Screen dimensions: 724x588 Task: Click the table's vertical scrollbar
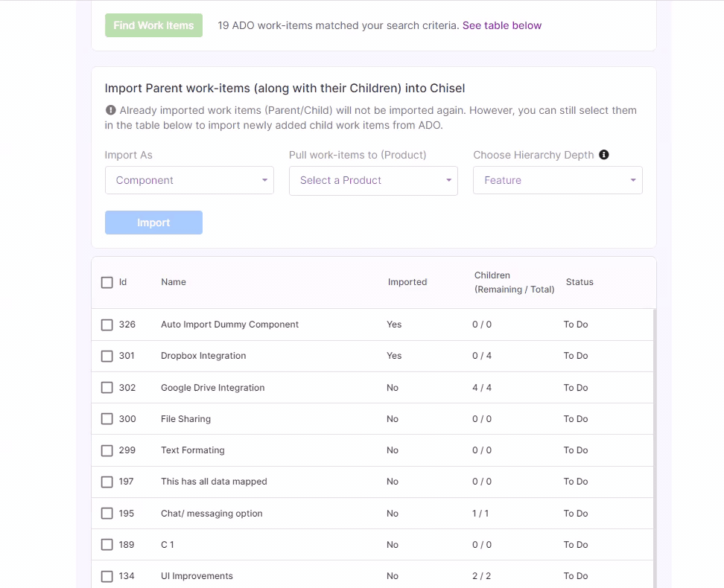pos(654,447)
